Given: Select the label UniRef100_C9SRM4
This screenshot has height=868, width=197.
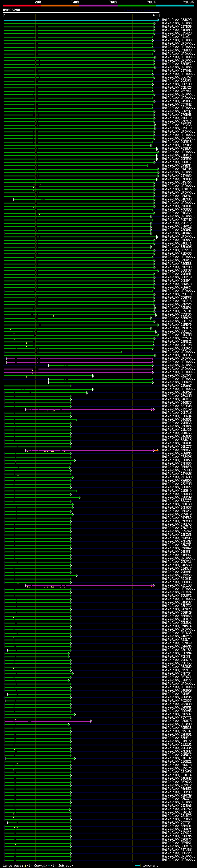Looking at the screenshot, I should pyautogui.click(x=177, y=165).
